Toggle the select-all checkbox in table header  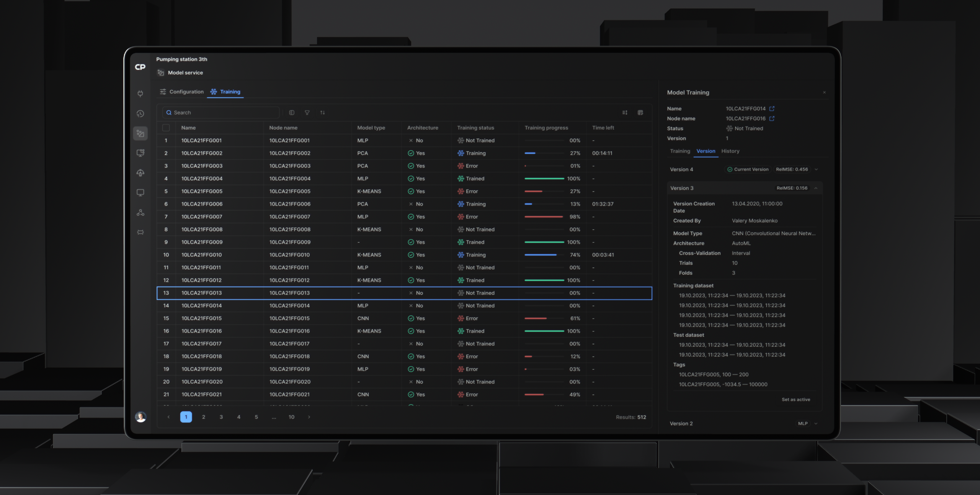[166, 128]
